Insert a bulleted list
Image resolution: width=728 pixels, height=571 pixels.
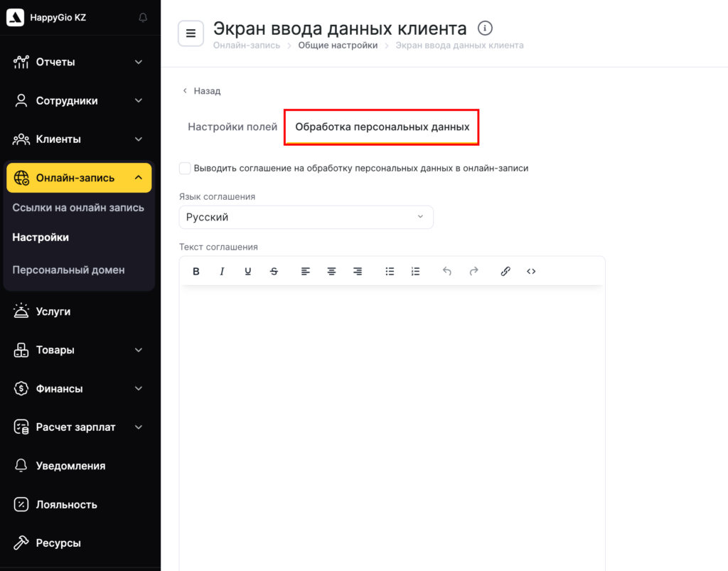point(390,271)
